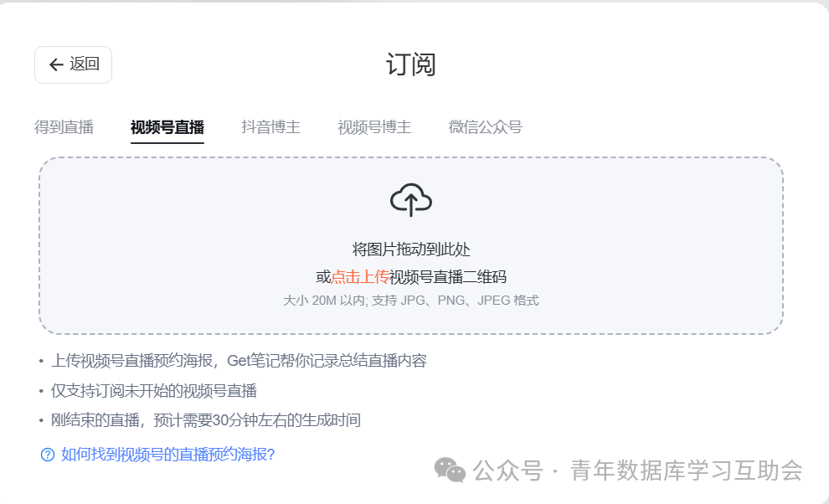Screen dimensions: 829x504
Task: Click the 仅支持订阅未开始的视频号直播 bullet text
Action: (154, 391)
